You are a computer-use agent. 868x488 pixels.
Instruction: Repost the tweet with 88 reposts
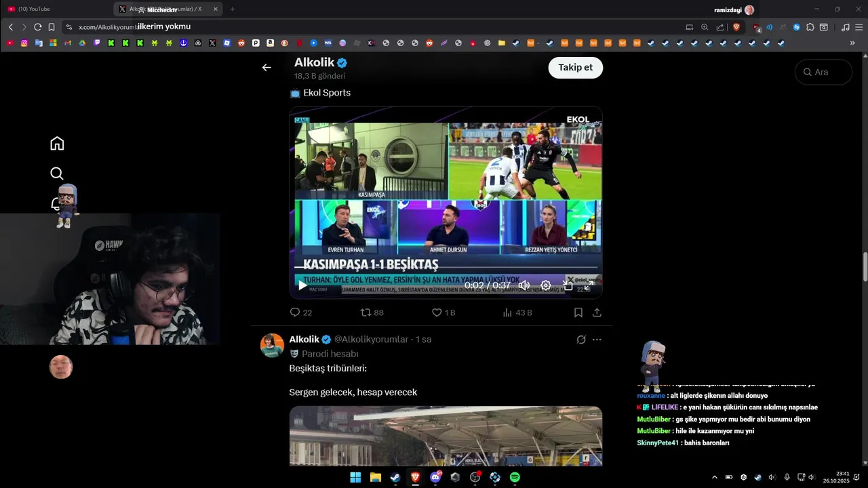tap(372, 312)
